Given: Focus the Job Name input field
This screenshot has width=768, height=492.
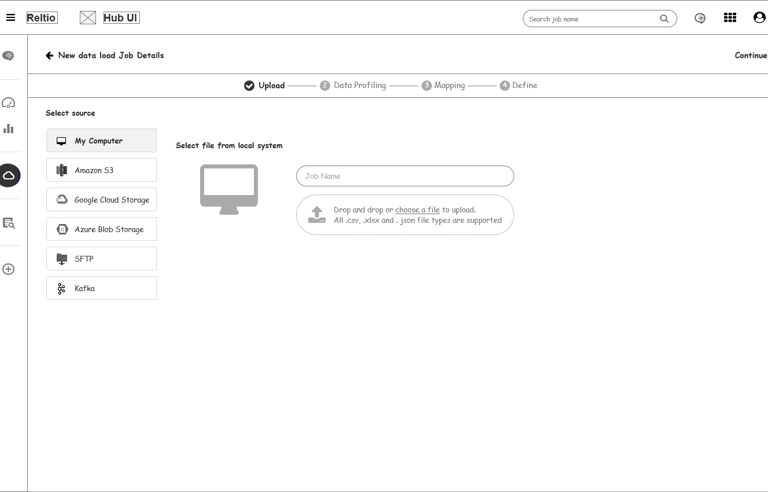Looking at the screenshot, I should pyautogui.click(x=405, y=176).
